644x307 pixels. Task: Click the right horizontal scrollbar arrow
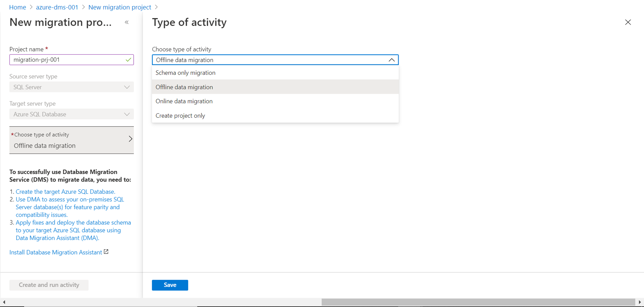point(640,302)
